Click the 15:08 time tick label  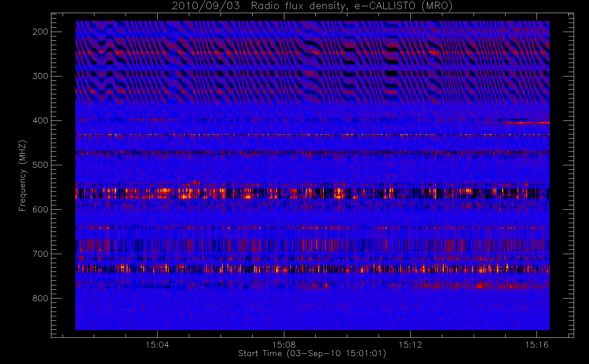284,344
